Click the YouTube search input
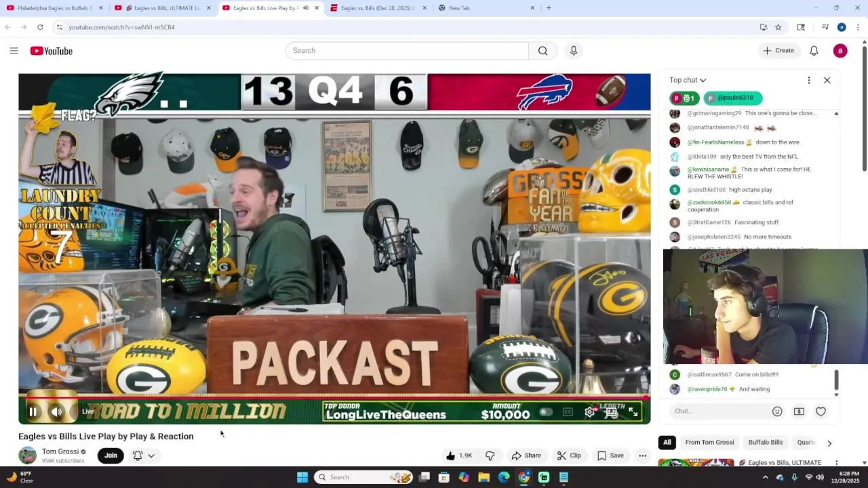The image size is (868, 488). [x=407, y=51]
